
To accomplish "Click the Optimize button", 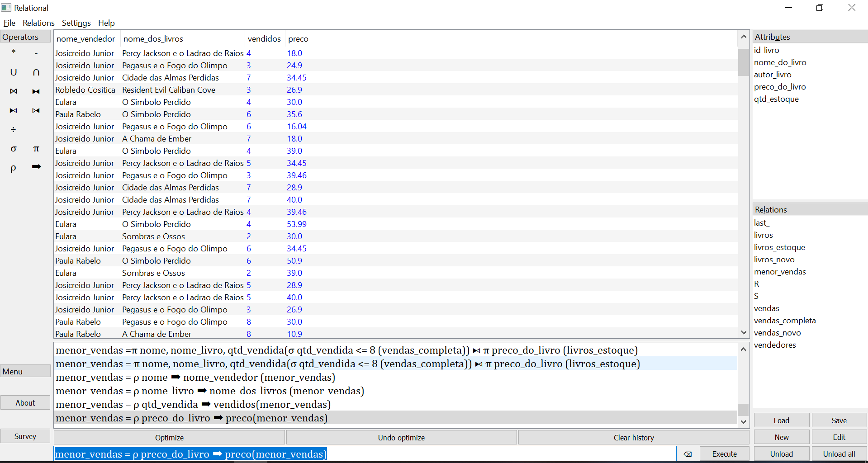I will tap(169, 438).
